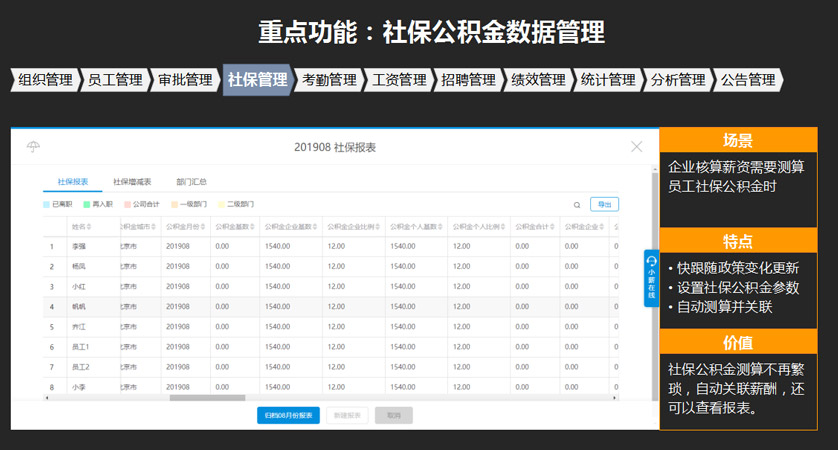Viewport: 838px width, 450px height.
Task: Click the 已离职 blue legend swatch
Action: 47,204
